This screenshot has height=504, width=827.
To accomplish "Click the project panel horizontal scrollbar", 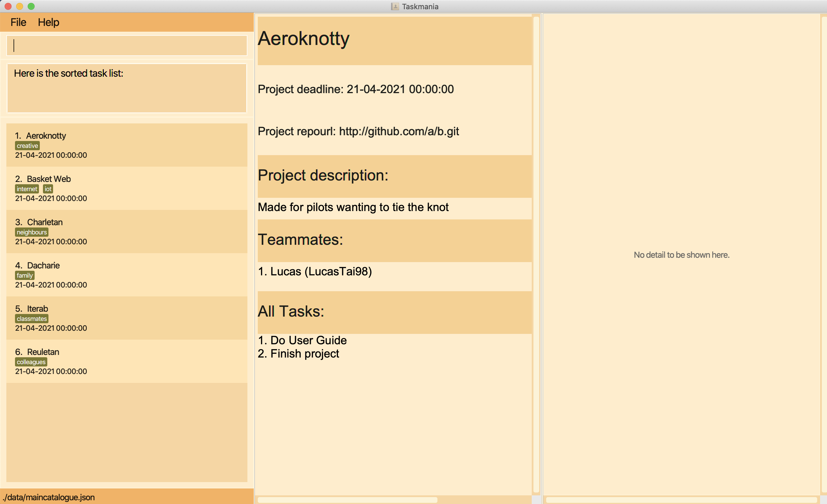I will point(347,500).
